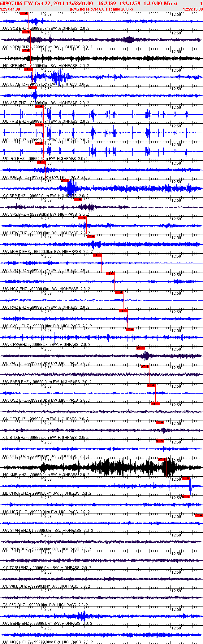Click the station label 'UW CPW EHZ'
The image size is (203, 644).
15,345
